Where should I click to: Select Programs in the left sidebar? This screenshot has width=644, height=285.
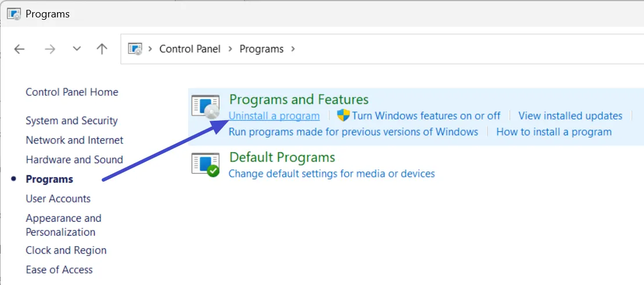pyautogui.click(x=49, y=179)
